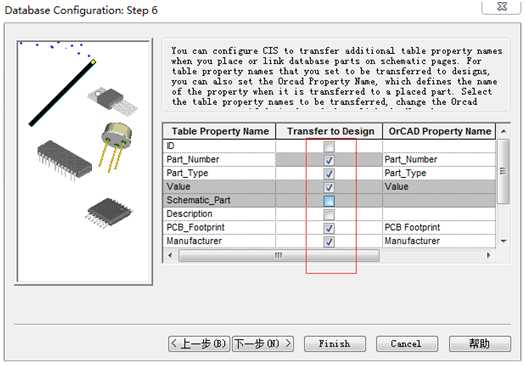Enable the Description transfer checkbox

329,214
